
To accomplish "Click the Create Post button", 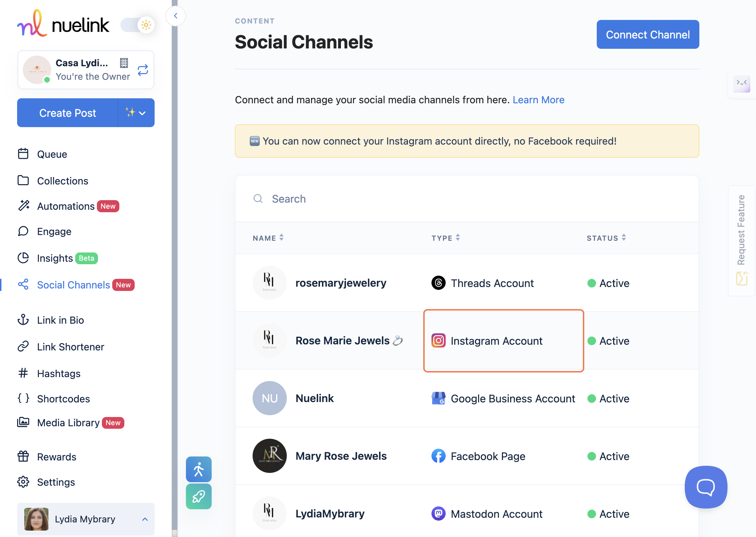I will [68, 113].
